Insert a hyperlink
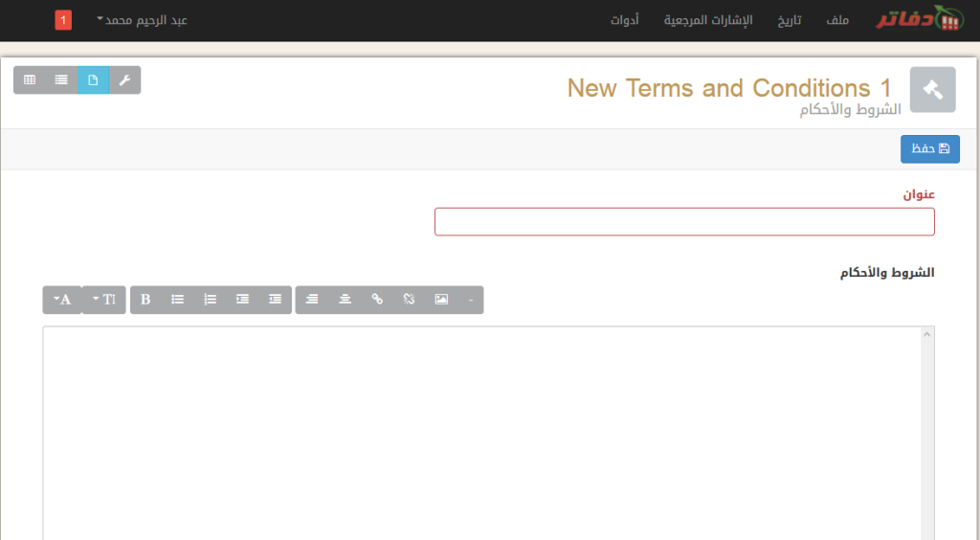This screenshot has width=980, height=540. point(377,300)
